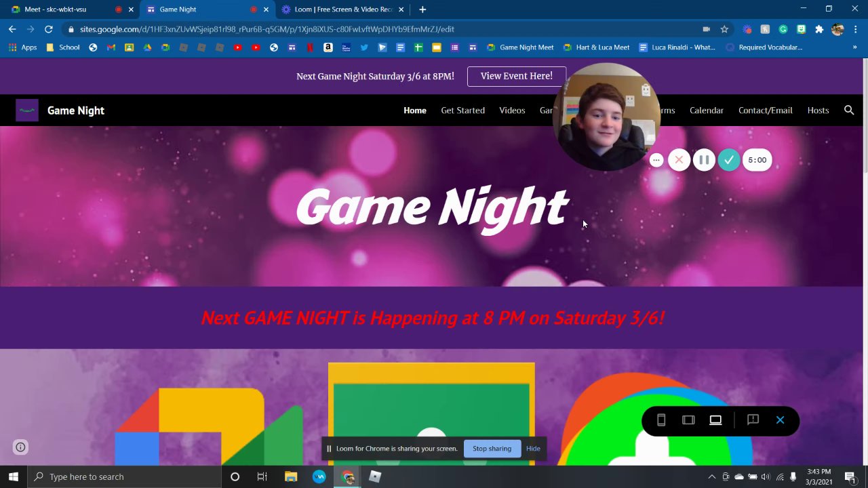868x488 pixels.
Task: Open the School bookmarks folder
Action: click(62, 47)
